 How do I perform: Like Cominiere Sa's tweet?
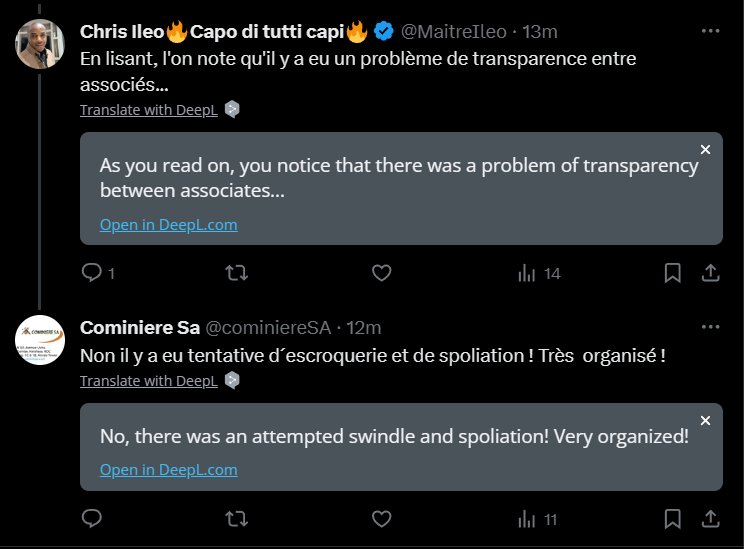click(x=381, y=519)
